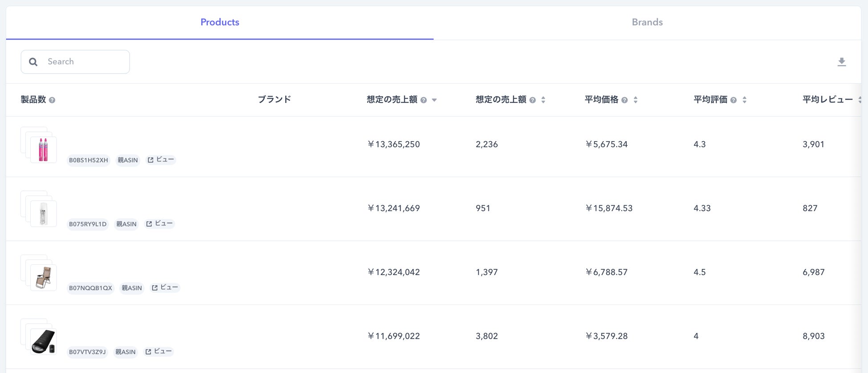
Task: Open the black sleeping bag thumbnail
Action: (x=43, y=341)
